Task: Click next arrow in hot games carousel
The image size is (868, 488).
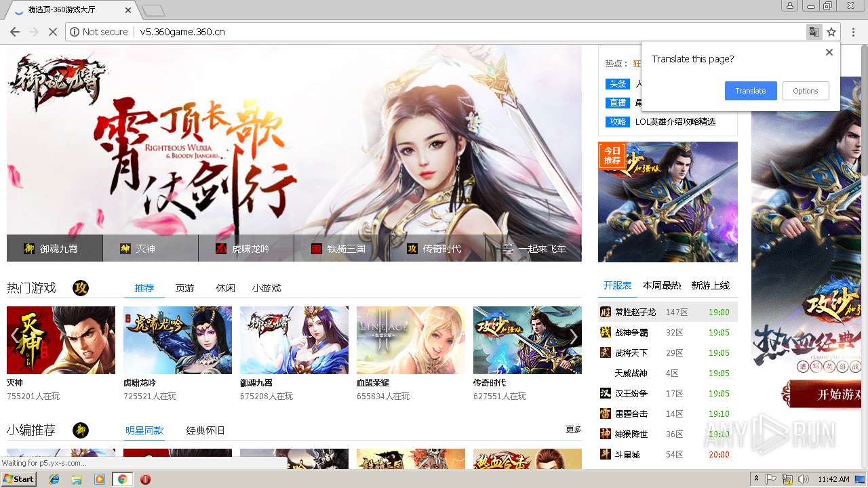Action: (574, 337)
